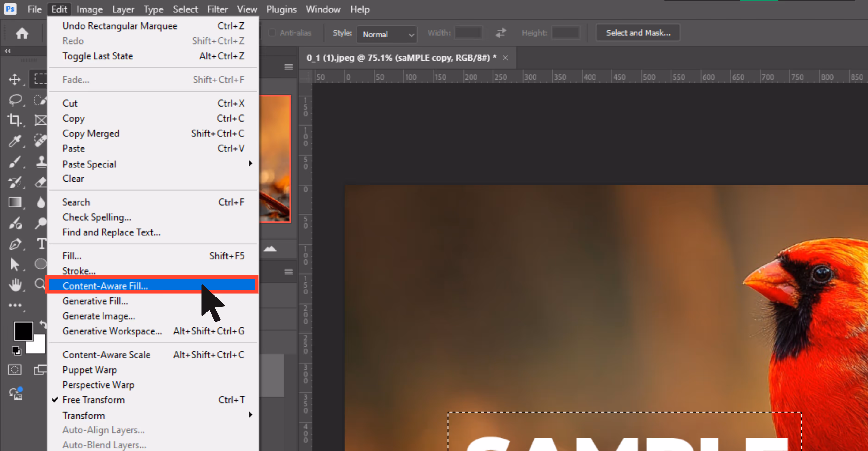Choose Undo Rectangular Marquee
This screenshot has height=451, width=868.
[x=154, y=26]
